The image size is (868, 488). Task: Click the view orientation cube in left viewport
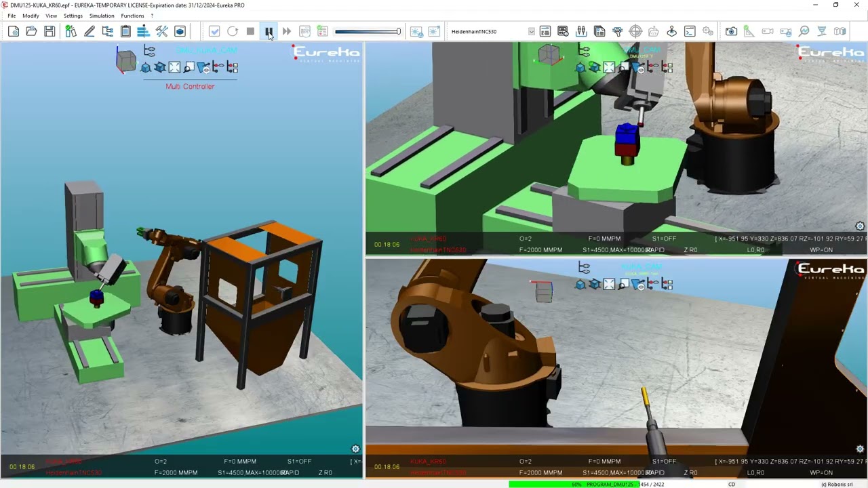[125, 60]
